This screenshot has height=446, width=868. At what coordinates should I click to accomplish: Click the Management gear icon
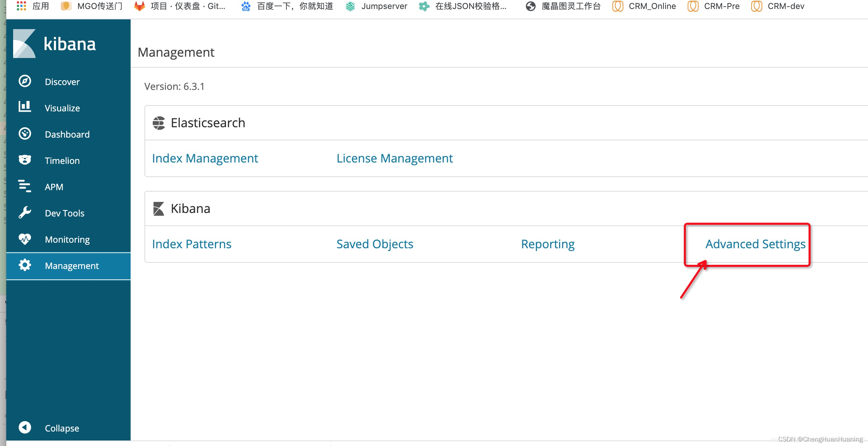25,265
